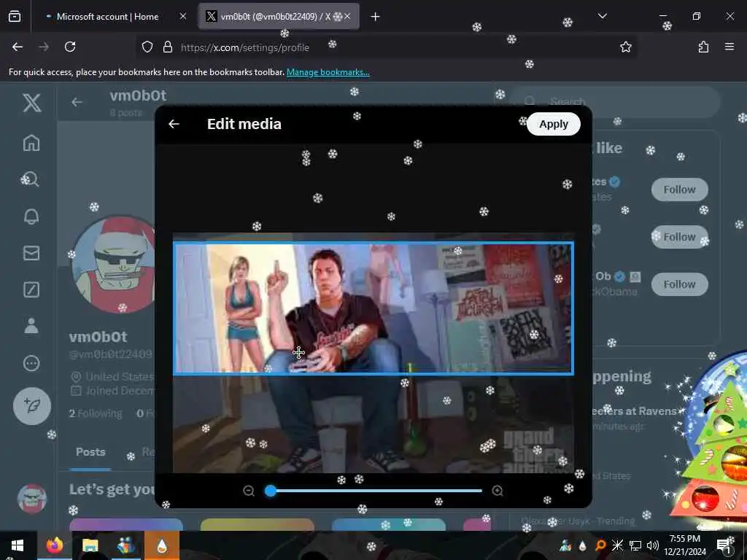Go back from Edit media dialog
The width and height of the screenshot is (747, 560).
click(174, 124)
